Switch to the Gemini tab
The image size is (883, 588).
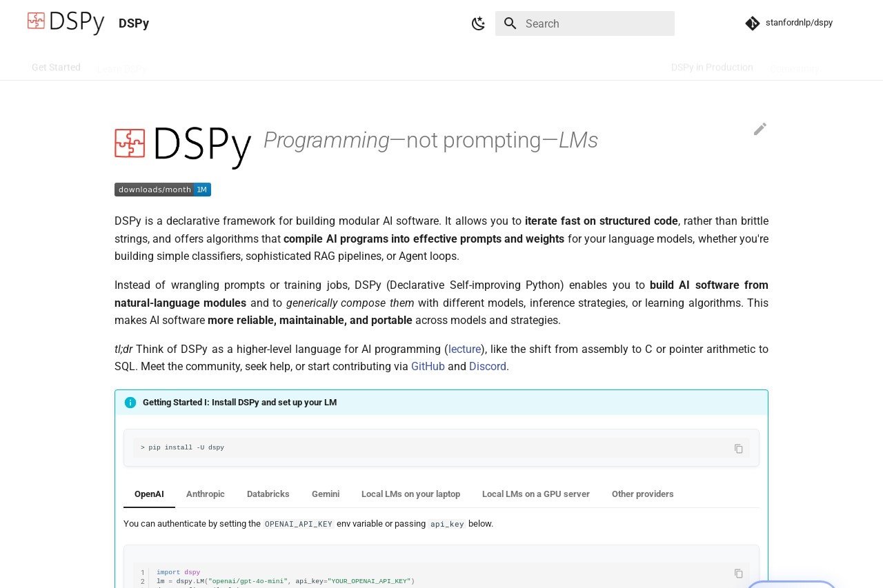coord(326,494)
